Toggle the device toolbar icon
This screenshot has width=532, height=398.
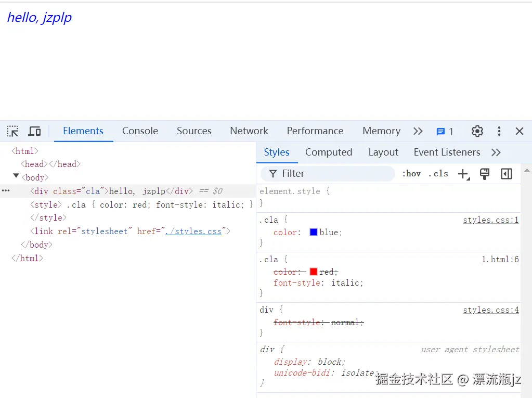click(x=34, y=131)
